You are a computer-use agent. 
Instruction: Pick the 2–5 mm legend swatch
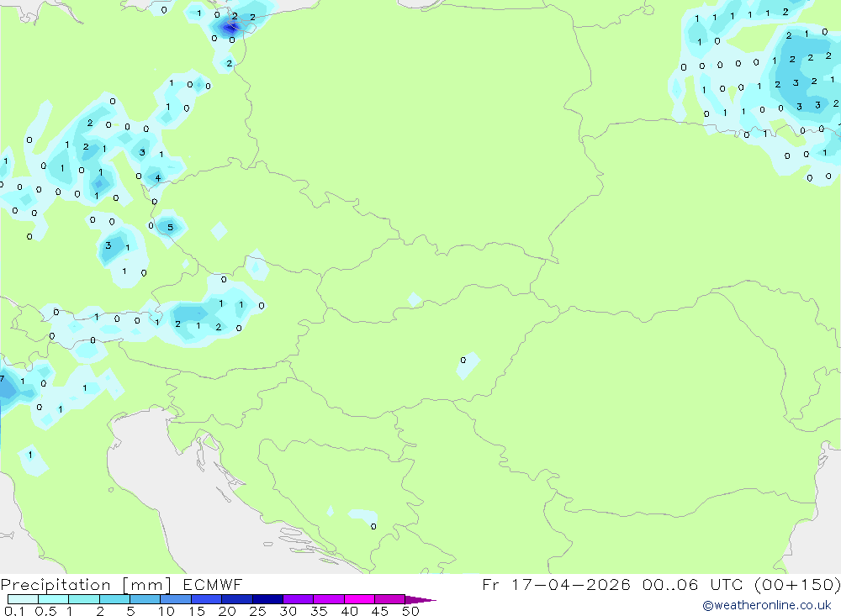114,599
